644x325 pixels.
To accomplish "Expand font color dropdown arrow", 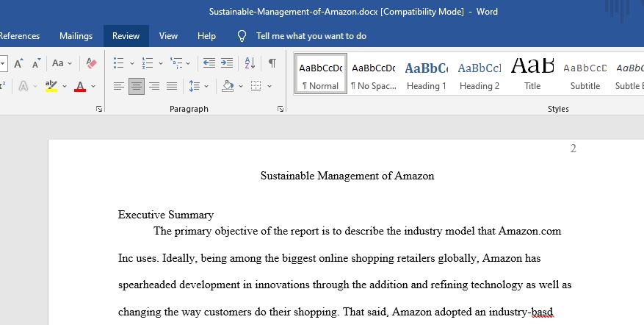I will [x=93, y=86].
